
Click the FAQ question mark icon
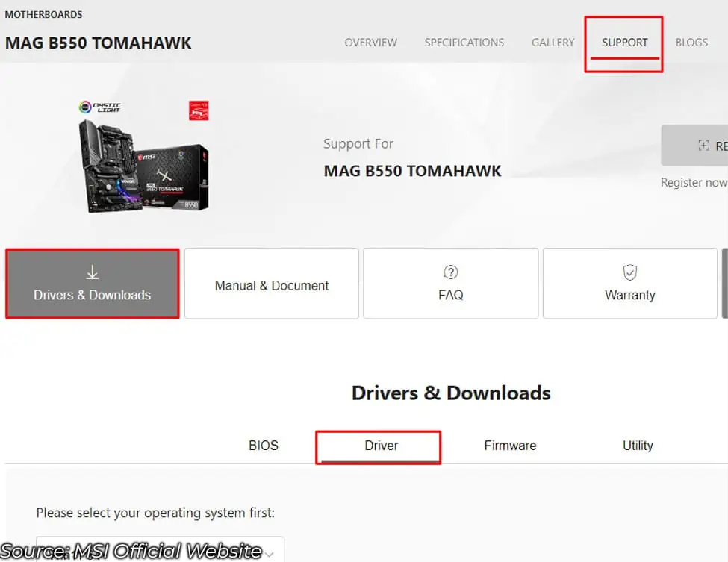[450, 272]
